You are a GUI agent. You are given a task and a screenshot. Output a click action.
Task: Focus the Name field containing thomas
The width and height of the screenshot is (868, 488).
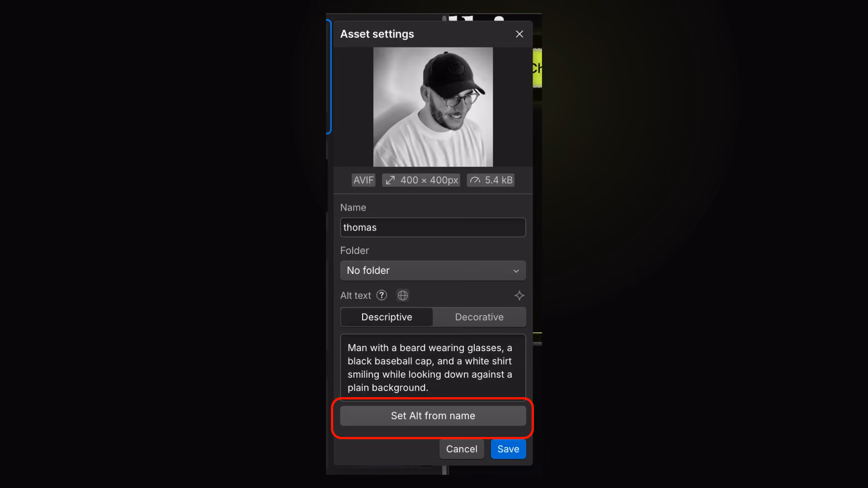click(x=433, y=228)
